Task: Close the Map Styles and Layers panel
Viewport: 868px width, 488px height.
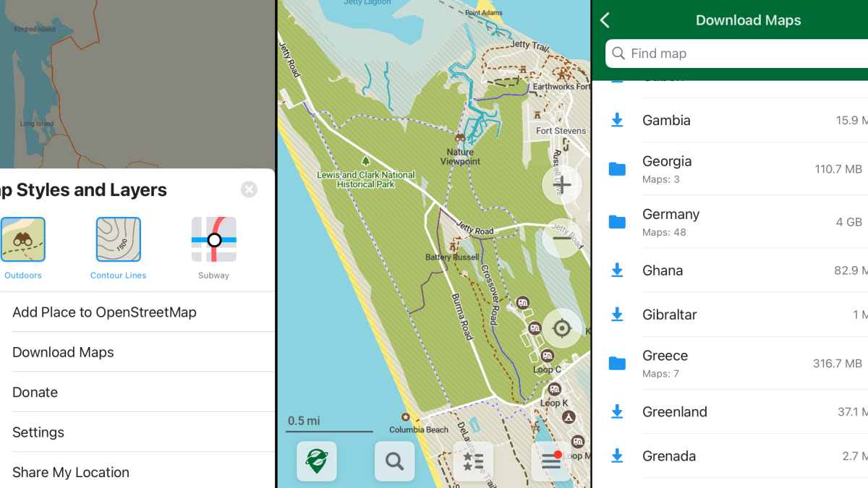Action: point(249,189)
